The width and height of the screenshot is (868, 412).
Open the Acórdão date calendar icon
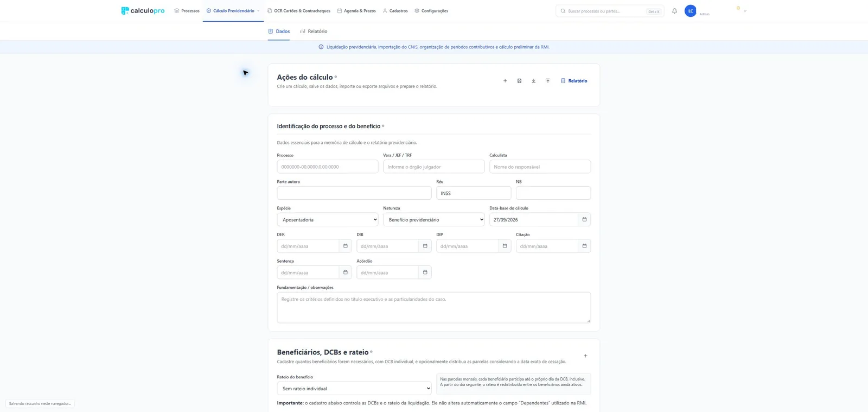coord(425,272)
